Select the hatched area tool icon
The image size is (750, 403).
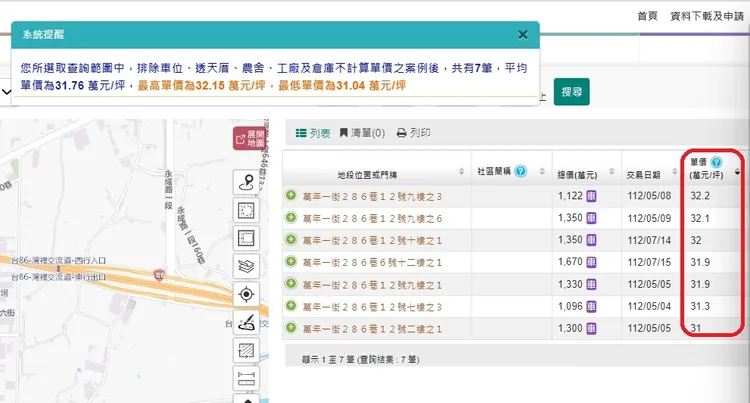click(246, 351)
